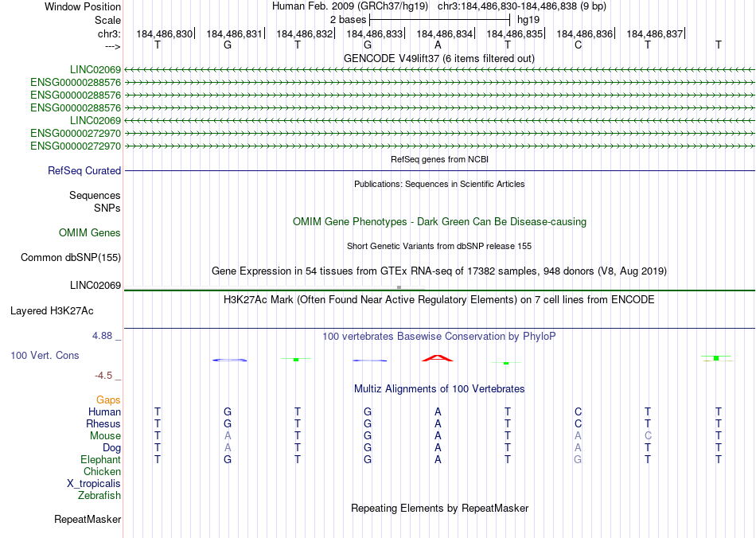Image resolution: width=756 pixels, height=538 pixels.
Task: Open OMIM Gene Phenotypes track title
Action: (x=440, y=222)
